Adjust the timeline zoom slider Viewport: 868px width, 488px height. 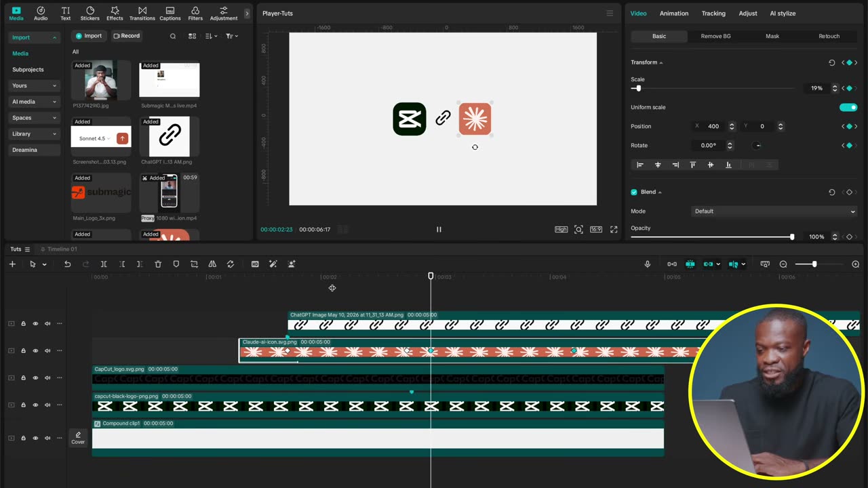coord(814,264)
